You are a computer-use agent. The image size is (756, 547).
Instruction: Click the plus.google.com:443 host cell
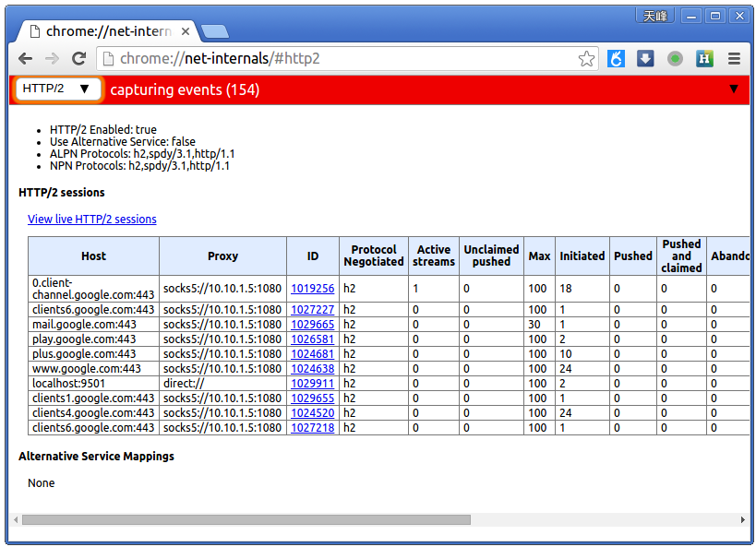tap(93, 353)
